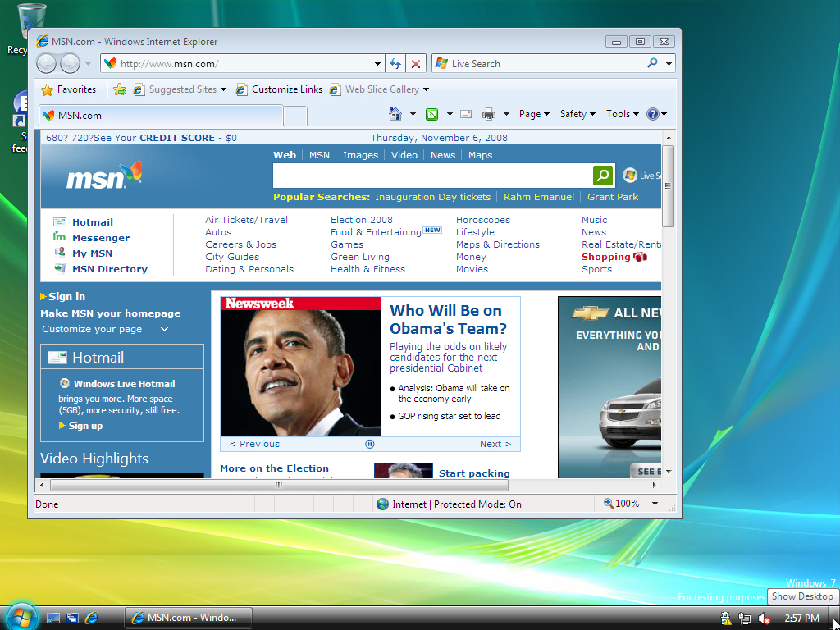
Task: Click the Chevrolet car advertisement
Action: click(609, 387)
